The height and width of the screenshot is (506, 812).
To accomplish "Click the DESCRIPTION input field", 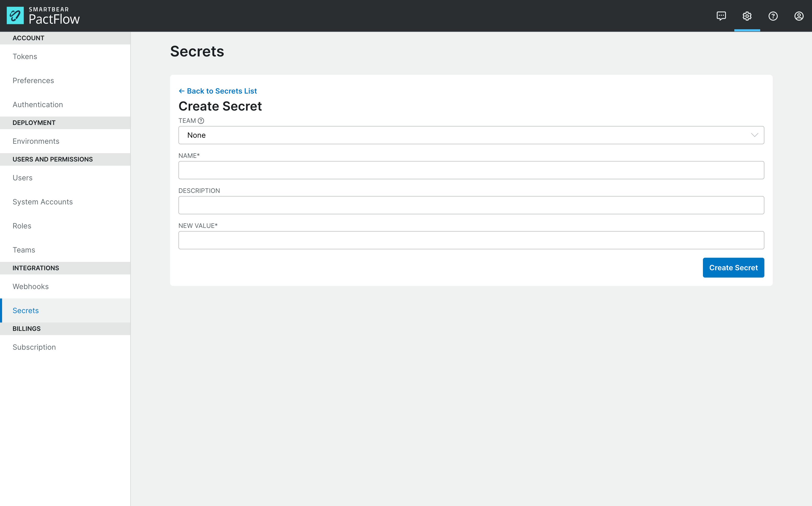I will (471, 205).
